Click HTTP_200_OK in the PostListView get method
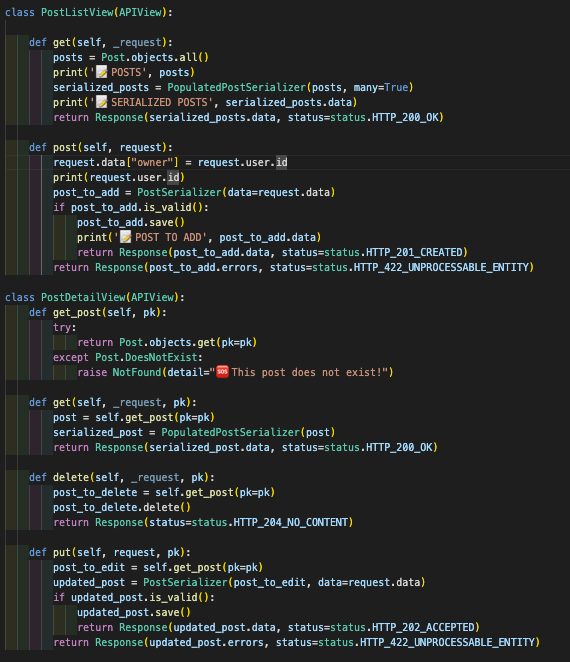This screenshot has width=570, height=662. click(x=406, y=117)
